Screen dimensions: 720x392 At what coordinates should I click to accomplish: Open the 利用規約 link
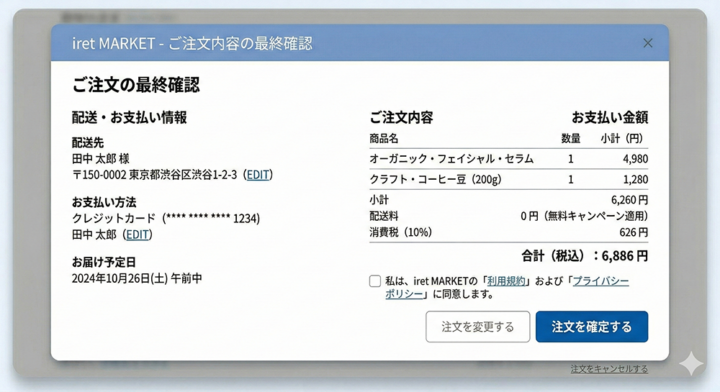click(506, 281)
